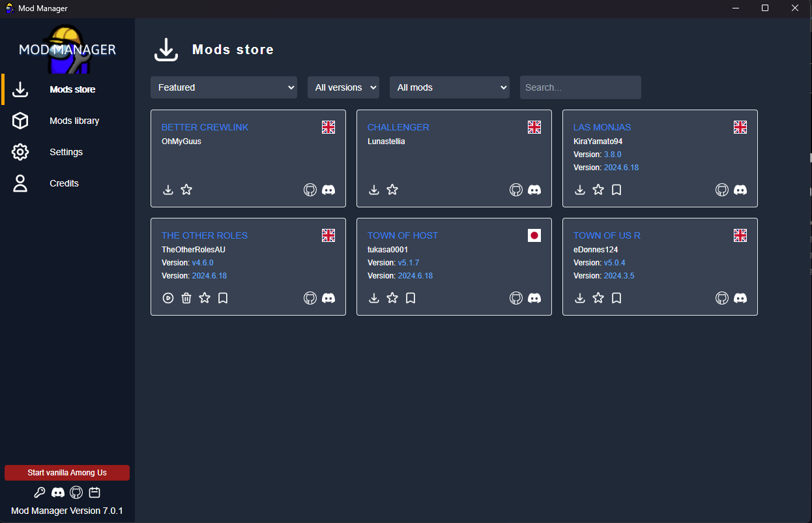Image resolution: width=812 pixels, height=523 pixels.
Task: Click author name Lunastellia
Action: (386, 142)
